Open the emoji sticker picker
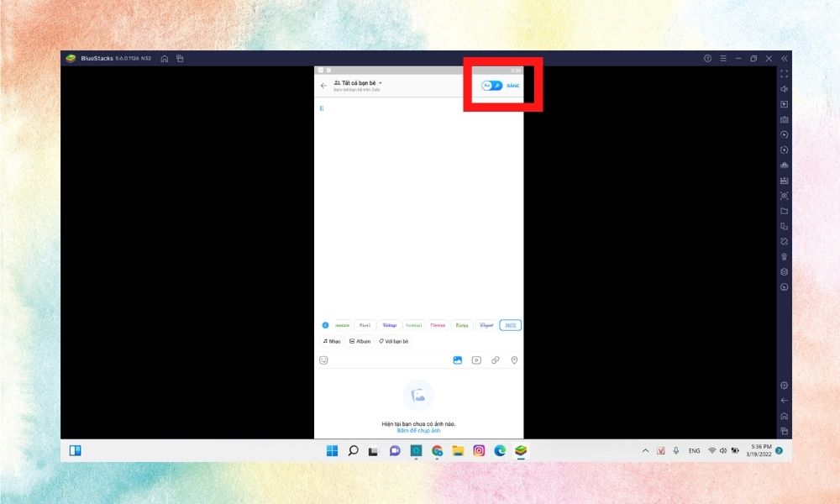 click(x=323, y=360)
